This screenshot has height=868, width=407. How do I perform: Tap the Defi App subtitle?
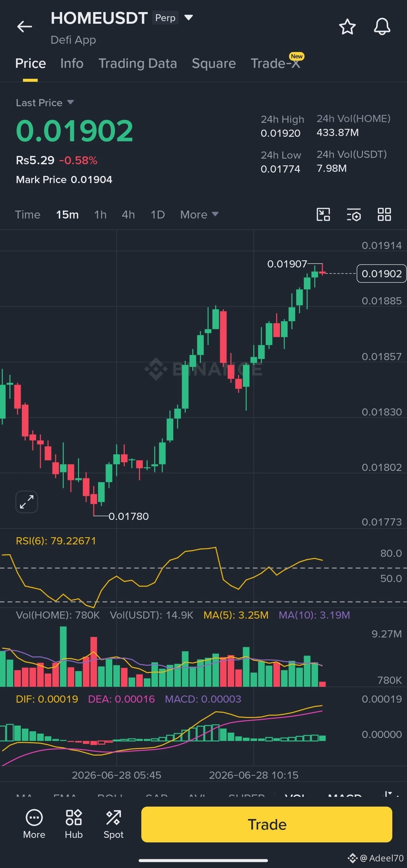73,40
